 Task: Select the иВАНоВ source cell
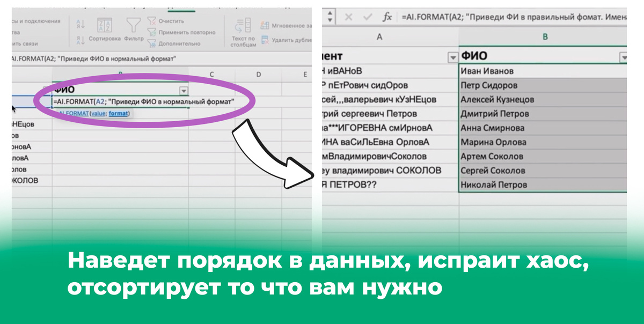[390, 71]
